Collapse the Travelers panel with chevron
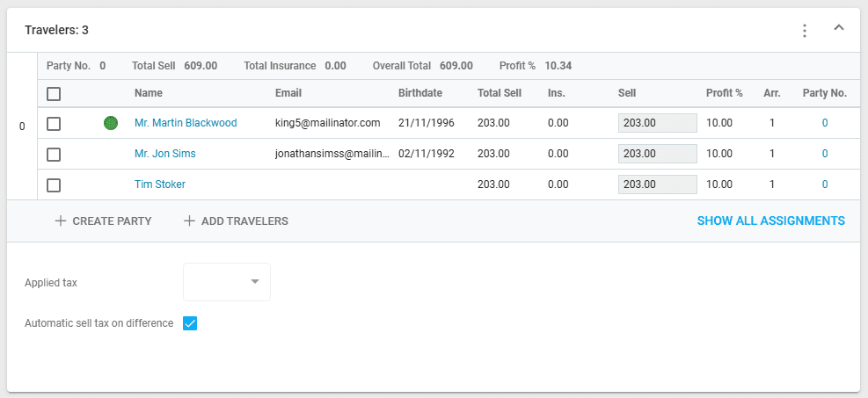Screen dimensions: 868x398 click(x=839, y=28)
